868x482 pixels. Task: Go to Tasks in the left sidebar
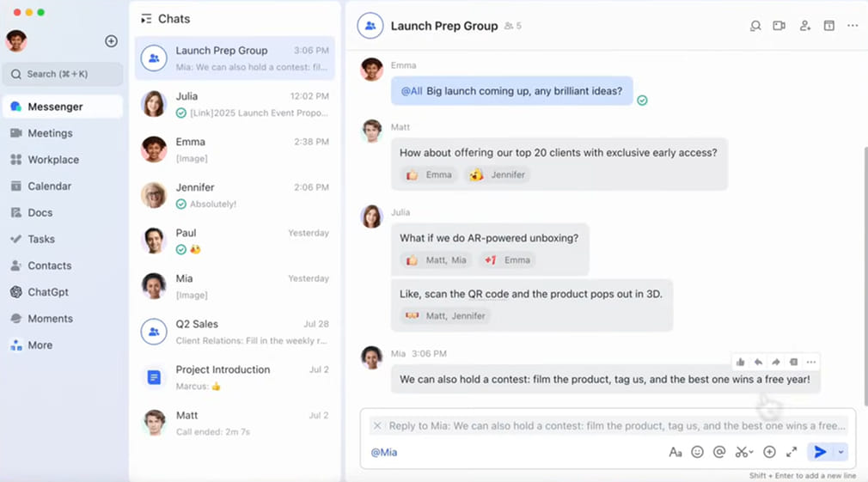coord(40,239)
